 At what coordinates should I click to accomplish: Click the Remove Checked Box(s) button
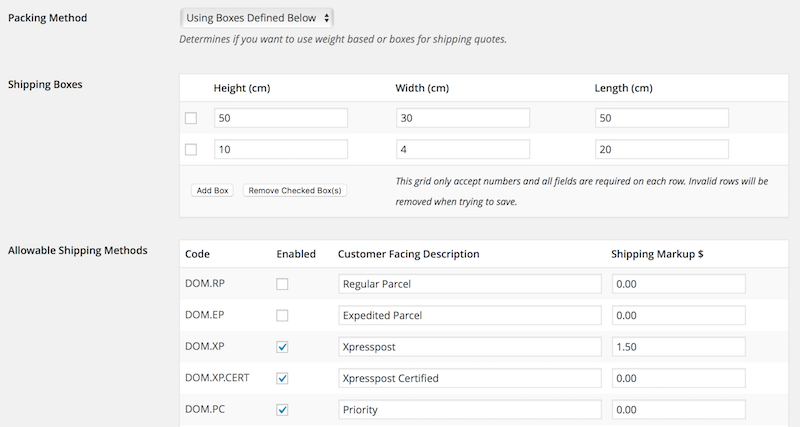(x=294, y=190)
